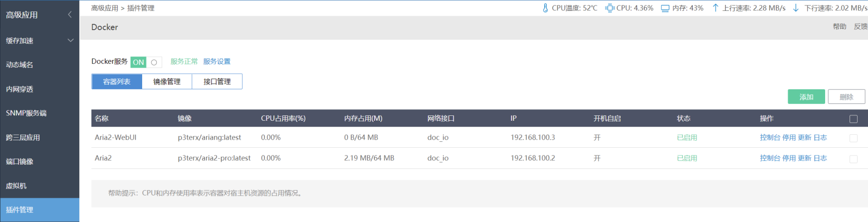
Task: Click the CPU temperature thermometer icon
Action: click(545, 8)
